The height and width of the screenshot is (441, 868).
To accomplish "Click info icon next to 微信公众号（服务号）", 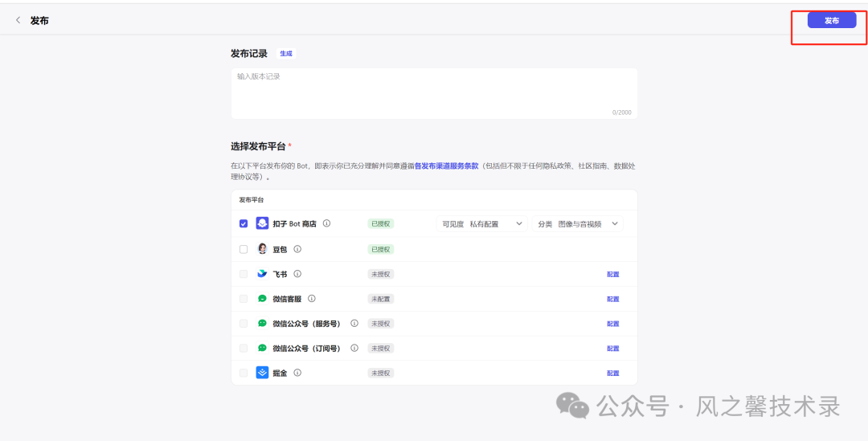I will (354, 323).
